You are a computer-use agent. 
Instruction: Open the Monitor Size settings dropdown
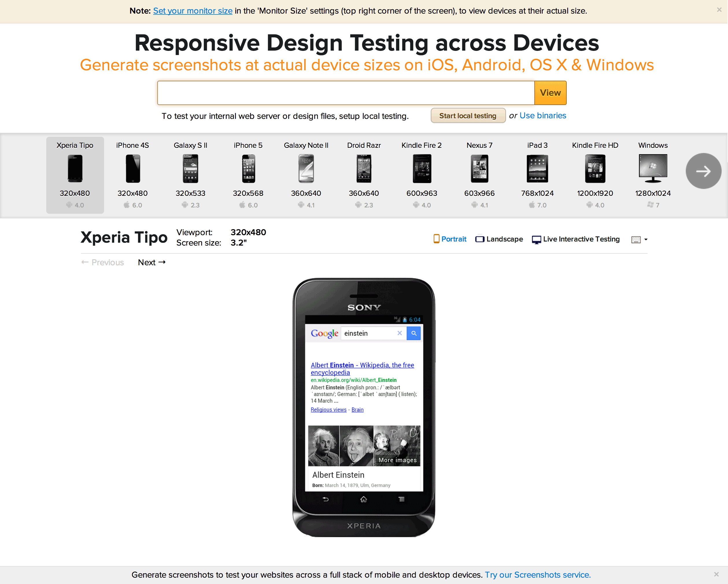(x=639, y=240)
